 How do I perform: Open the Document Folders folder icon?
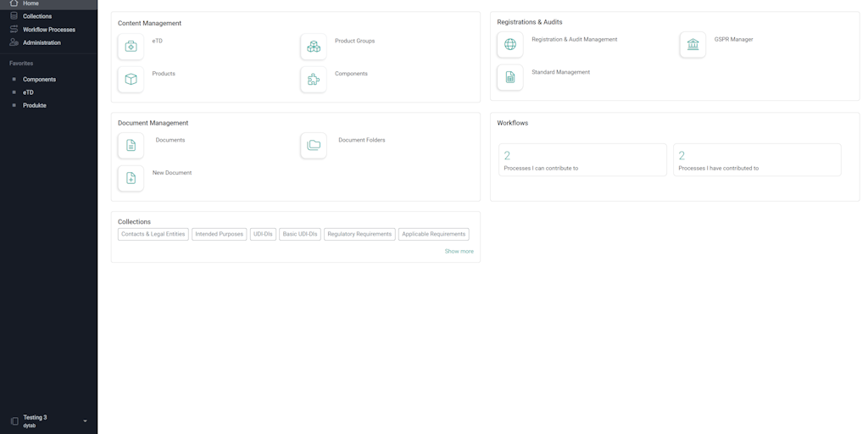tap(314, 146)
